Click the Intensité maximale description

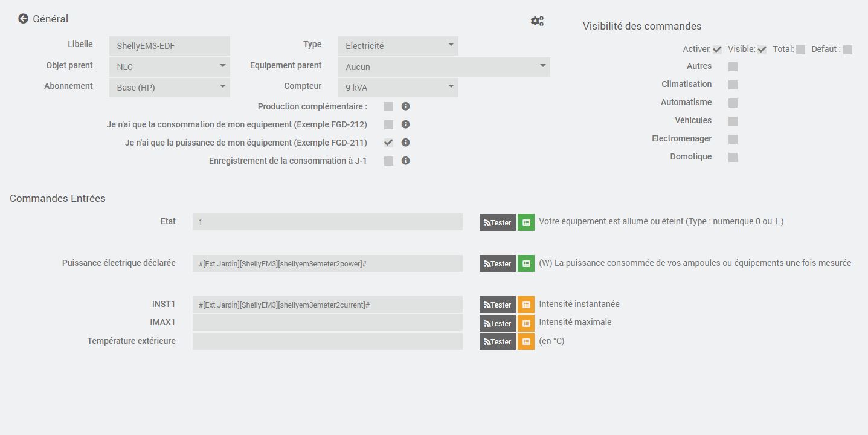[x=575, y=322]
